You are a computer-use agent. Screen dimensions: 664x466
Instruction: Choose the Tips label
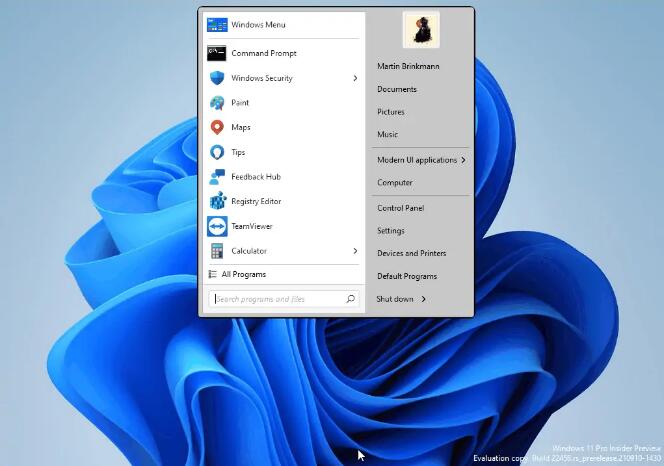coord(238,152)
